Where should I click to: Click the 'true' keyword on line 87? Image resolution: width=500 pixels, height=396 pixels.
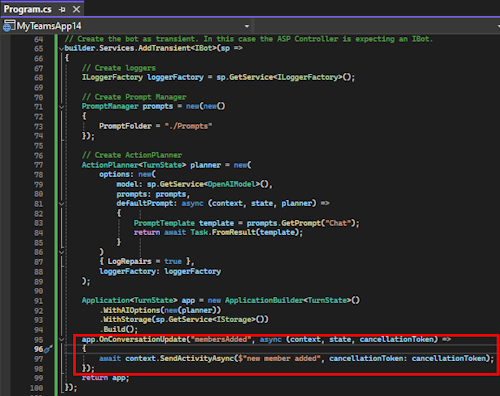point(173,261)
